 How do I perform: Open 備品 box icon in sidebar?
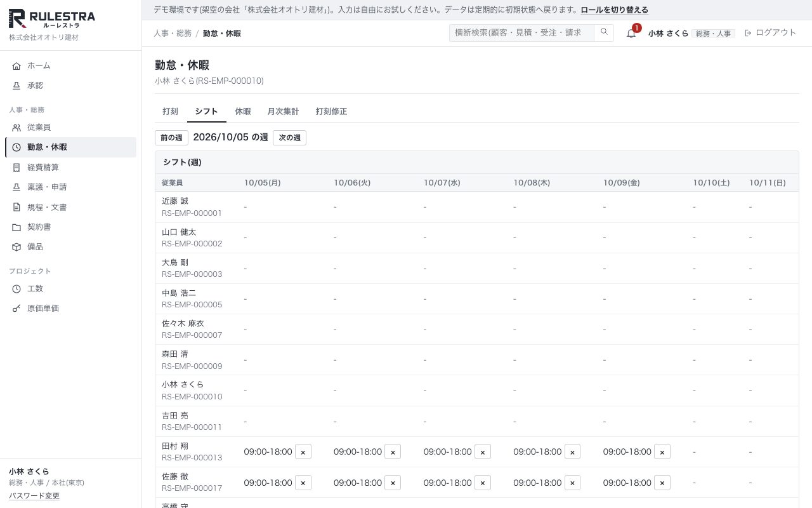point(16,247)
